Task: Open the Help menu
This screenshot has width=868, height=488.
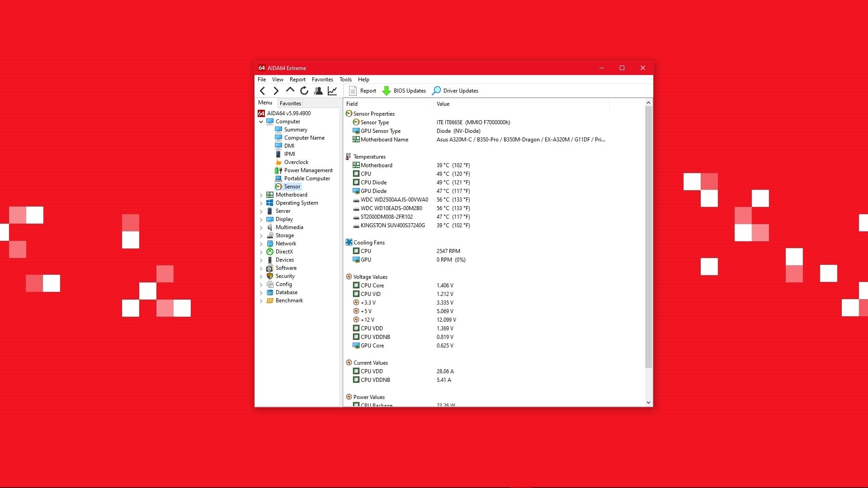Action: click(363, 80)
